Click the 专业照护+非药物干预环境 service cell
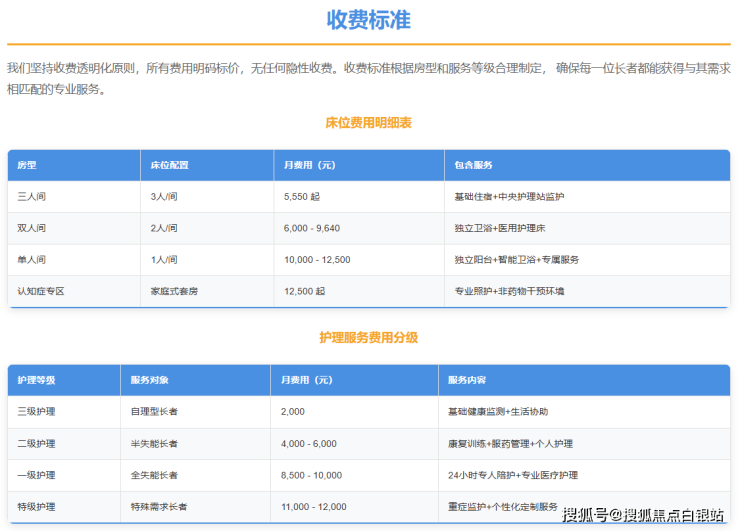Viewport: 740px width, 531px height. pos(509,291)
